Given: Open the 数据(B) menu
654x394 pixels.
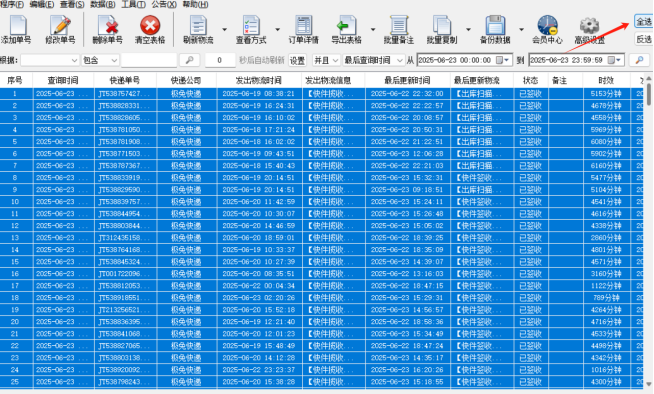Looking at the screenshot, I should (103, 5).
